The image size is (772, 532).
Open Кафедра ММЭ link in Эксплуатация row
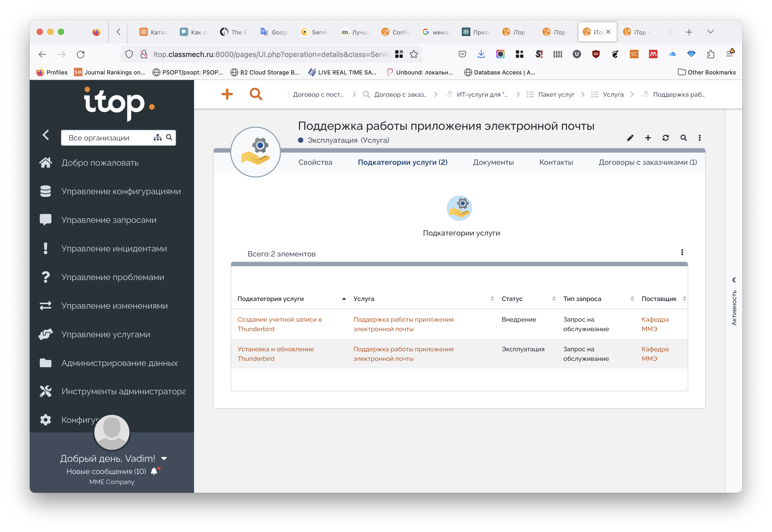click(655, 354)
